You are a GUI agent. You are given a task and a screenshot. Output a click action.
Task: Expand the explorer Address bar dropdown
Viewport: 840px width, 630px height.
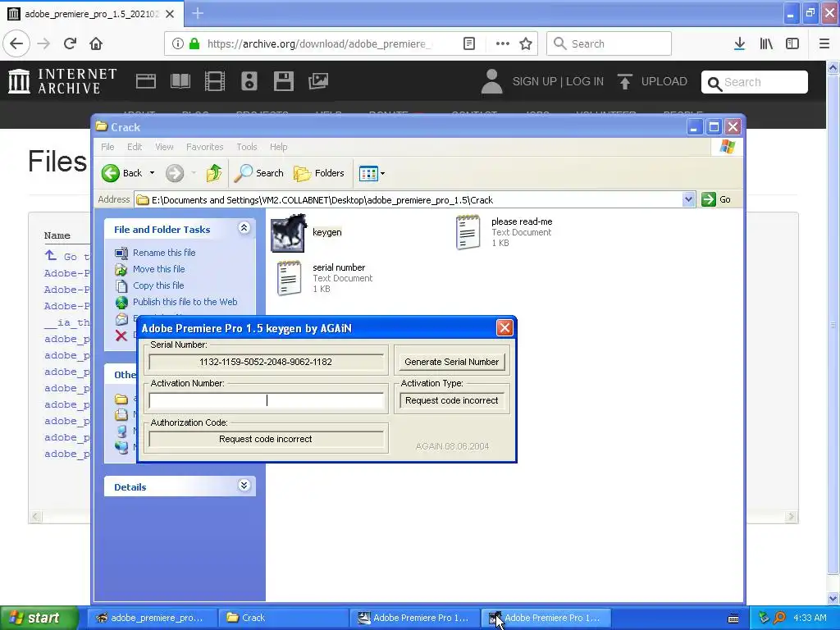coord(688,200)
